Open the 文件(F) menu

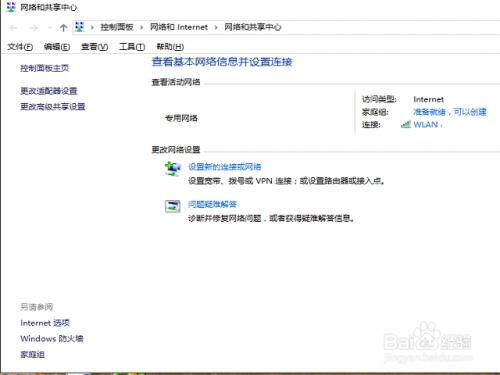[20, 47]
